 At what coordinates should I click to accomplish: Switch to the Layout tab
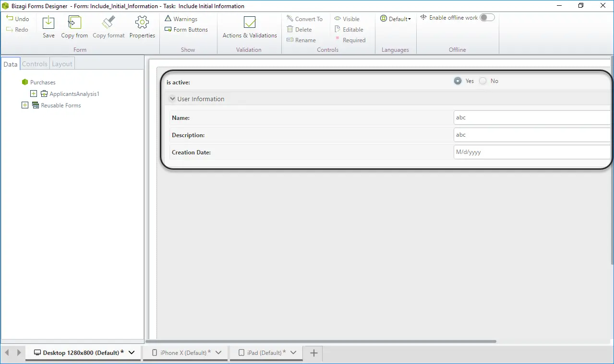pyautogui.click(x=62, y=64)
